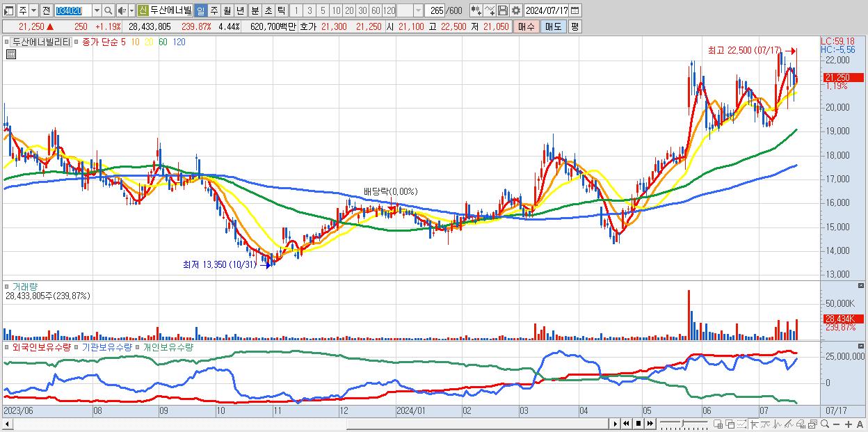
Task: Switch to 월 monthly chart period
Action: coord(227,10)
